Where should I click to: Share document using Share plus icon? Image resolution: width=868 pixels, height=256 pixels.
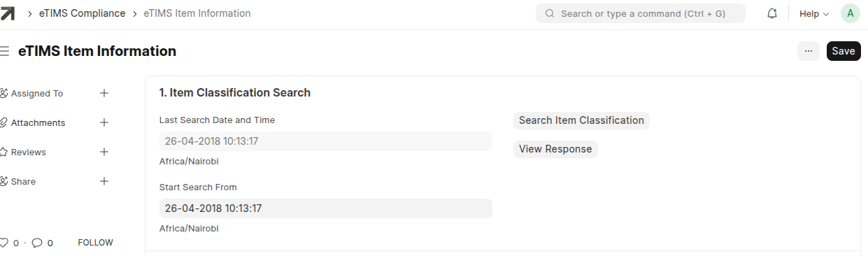(104, 181)
